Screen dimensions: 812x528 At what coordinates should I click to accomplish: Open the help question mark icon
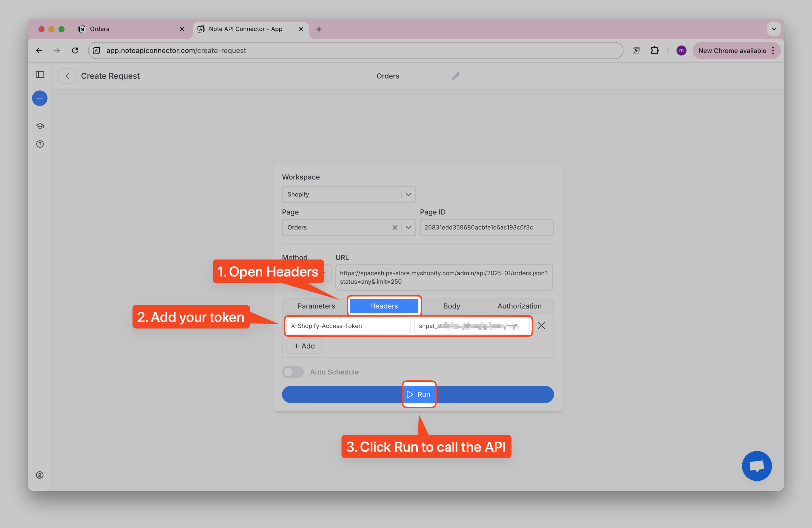(x=40, y=144)
